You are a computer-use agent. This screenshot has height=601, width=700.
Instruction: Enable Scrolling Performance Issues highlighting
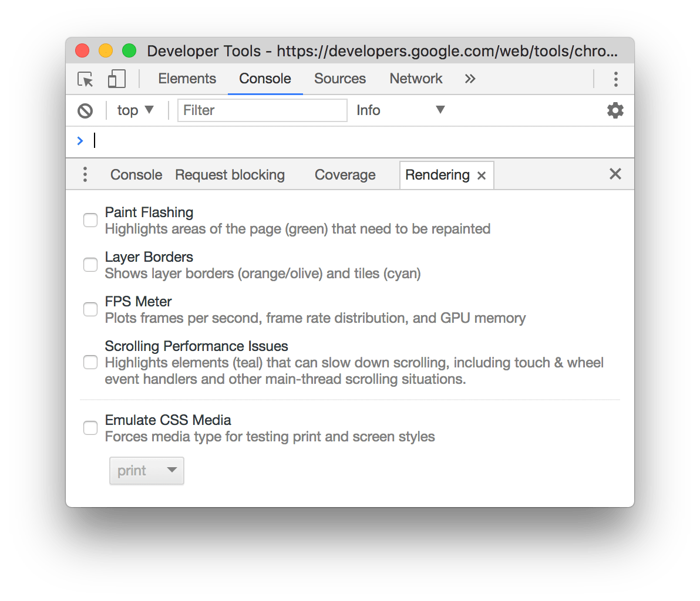(90, 362)
